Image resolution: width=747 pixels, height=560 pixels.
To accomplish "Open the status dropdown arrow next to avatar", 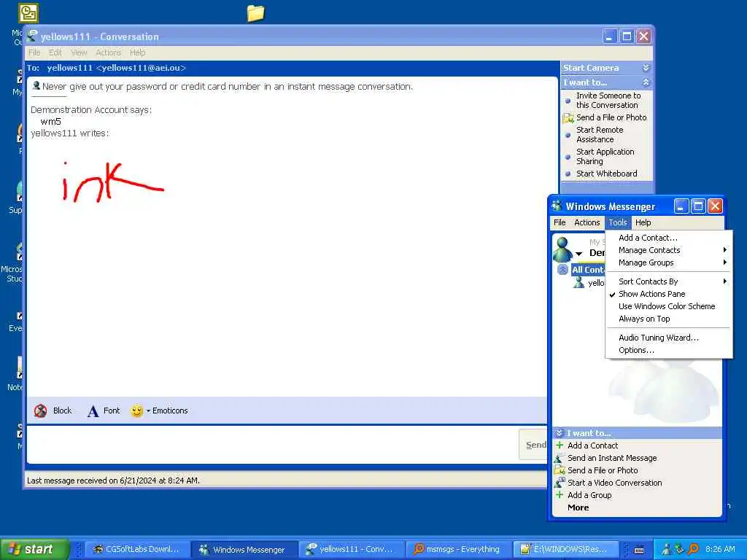I will 578,253.
